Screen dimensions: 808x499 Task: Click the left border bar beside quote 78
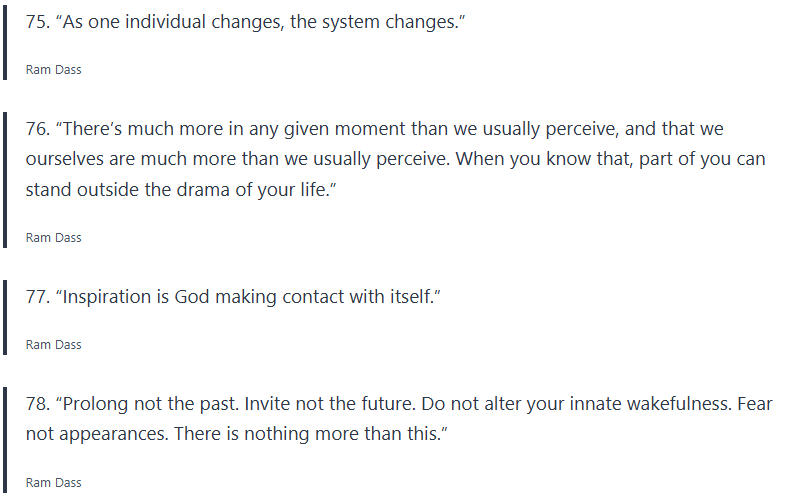6,440
